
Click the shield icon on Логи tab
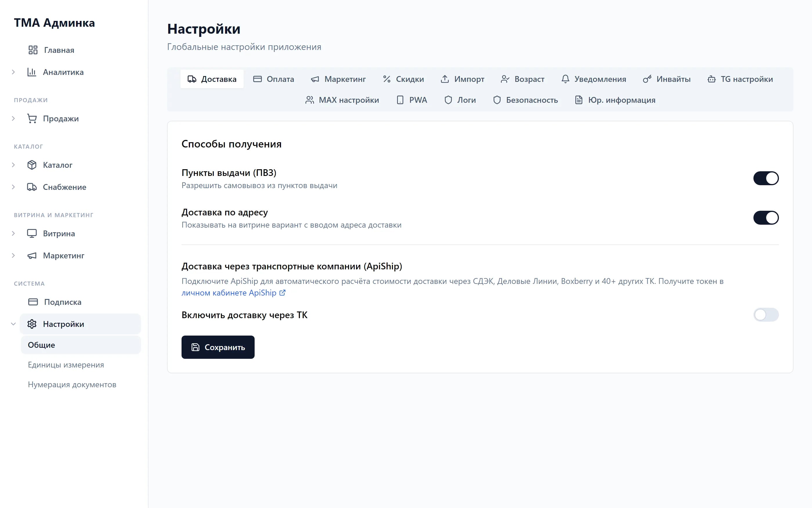tap(448, 100)
